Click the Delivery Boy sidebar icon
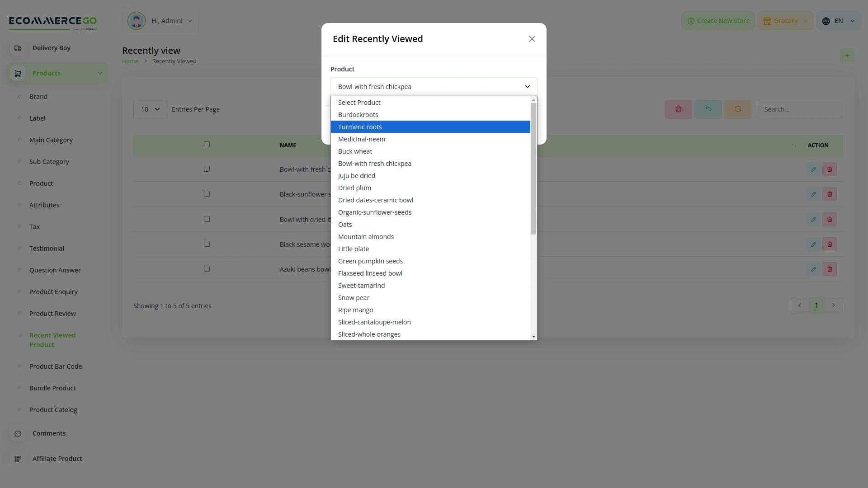The image size is (868, 488). click(18, 48)
